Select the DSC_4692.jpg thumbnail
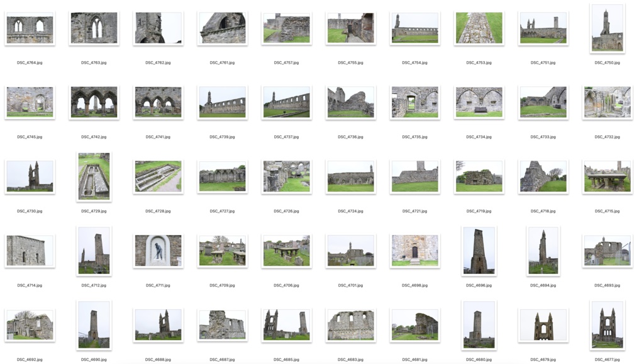This screenshot has width=644, height=364. click(x=30, y=326)
